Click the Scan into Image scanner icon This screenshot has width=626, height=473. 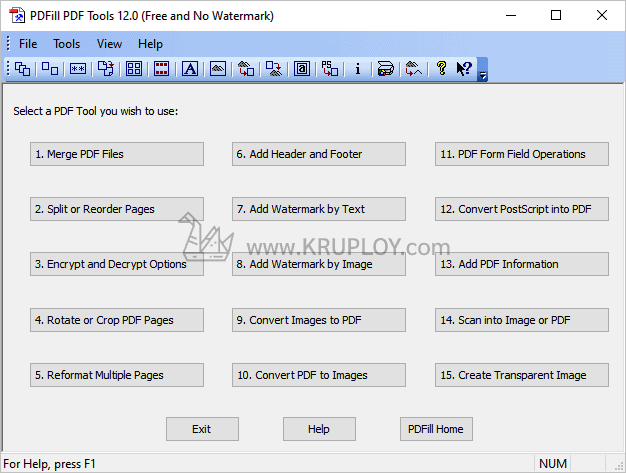(x=386, y=69)
